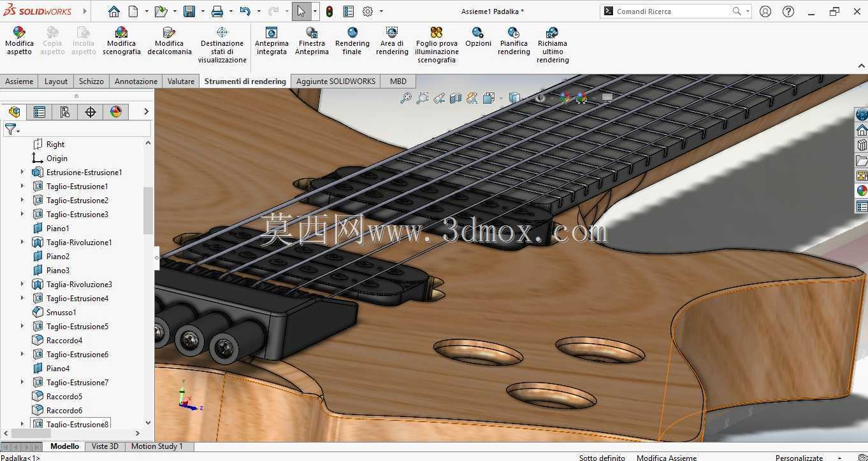Viewport: 868px width, 461px height.
Task: Save the assembly with the floppy disk icon
Action: pos(189,11)
